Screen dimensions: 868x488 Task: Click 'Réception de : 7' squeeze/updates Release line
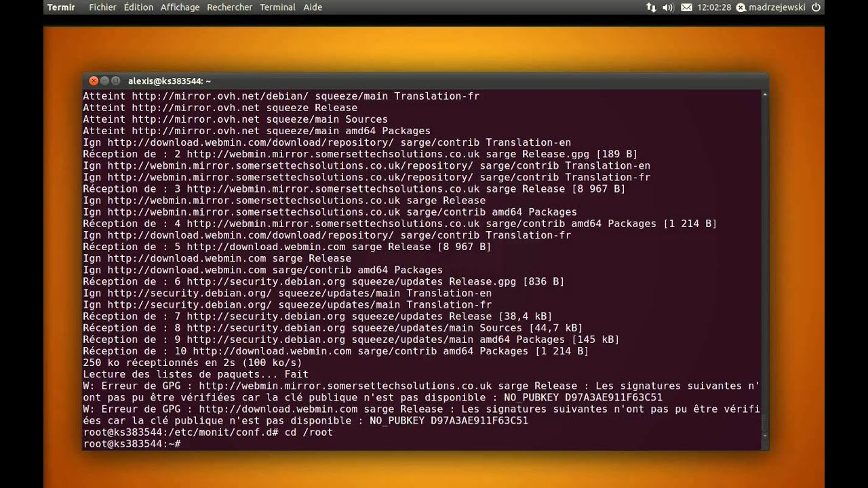(317, 317)
